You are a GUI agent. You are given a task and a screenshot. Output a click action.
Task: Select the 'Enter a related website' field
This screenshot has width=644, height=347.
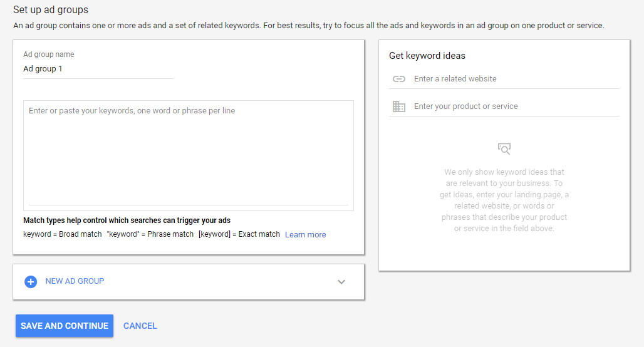(x=514, y=79)
